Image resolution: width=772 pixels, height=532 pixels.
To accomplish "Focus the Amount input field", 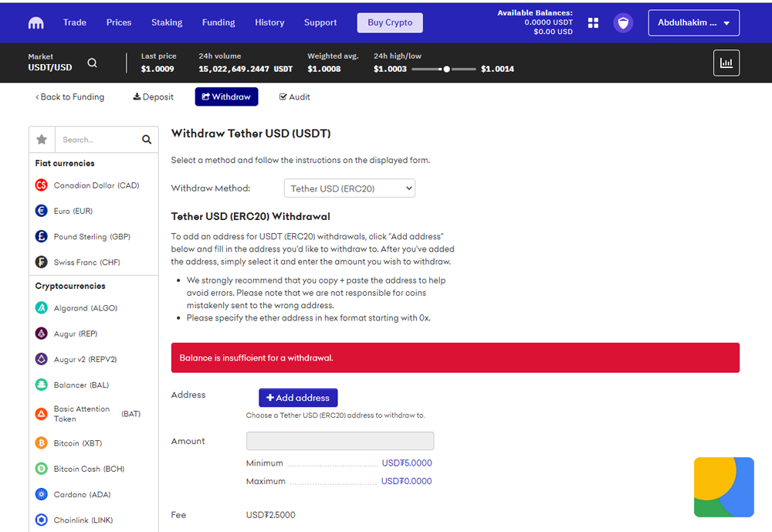I will pos(340,441).
